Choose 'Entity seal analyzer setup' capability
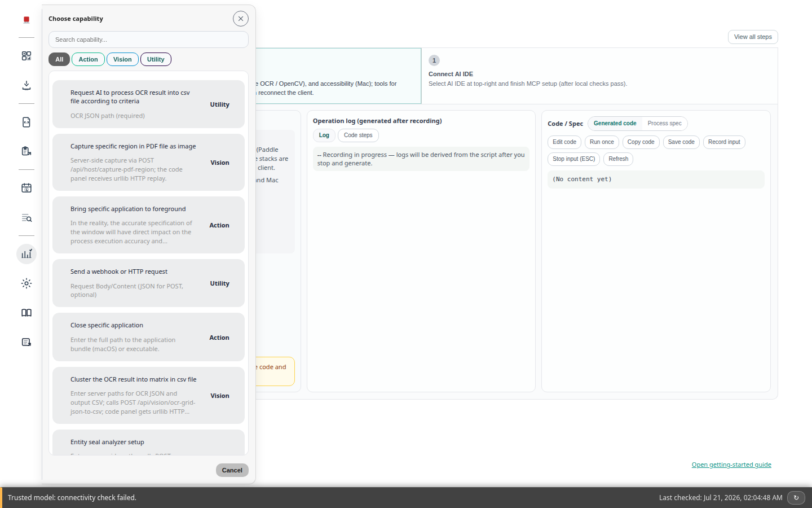This screenshot has height=508, width=812. [x=148, y=443]
